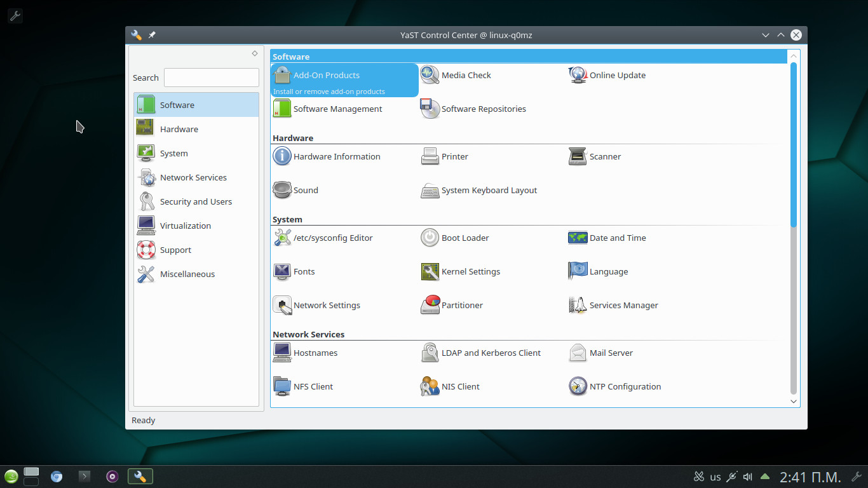Open the Online Update icon
The image size is (868, 488).
coord(578,75)
